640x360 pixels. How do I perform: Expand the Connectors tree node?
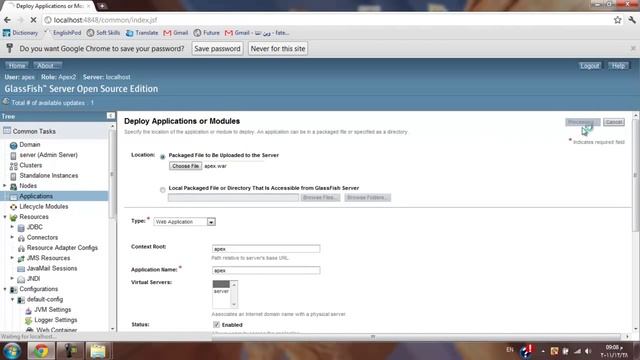12,237
